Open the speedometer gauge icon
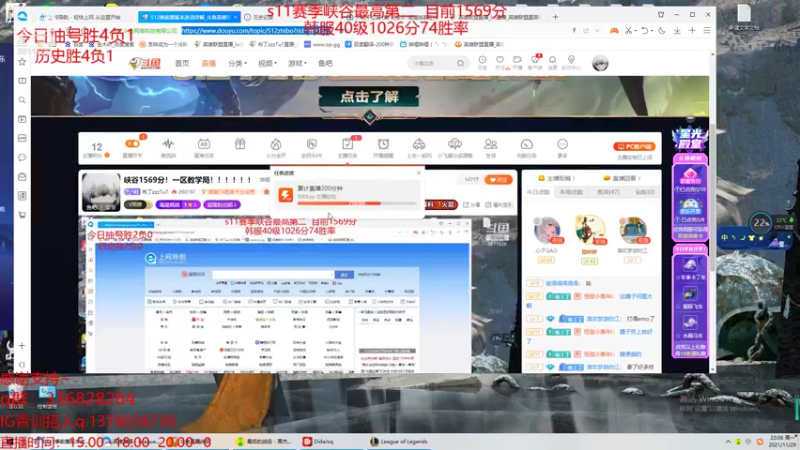Screen dimensions: 800x450 (527, 144)
